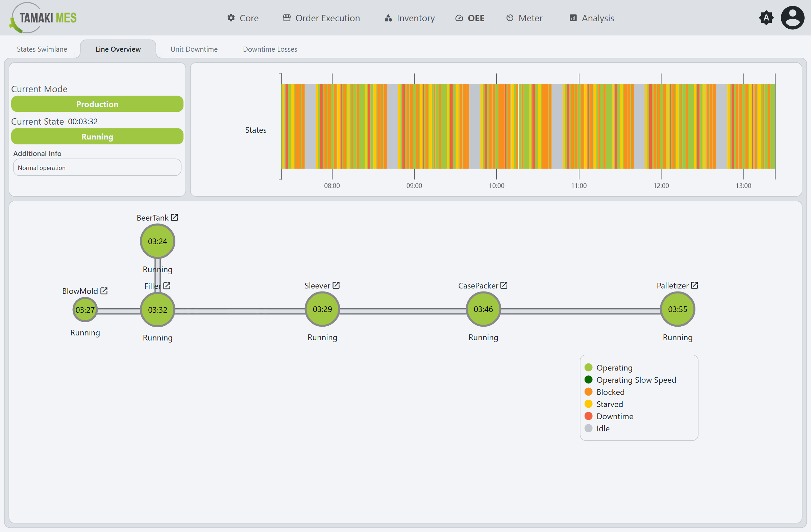Open the Downtime Losses tab

270,49
